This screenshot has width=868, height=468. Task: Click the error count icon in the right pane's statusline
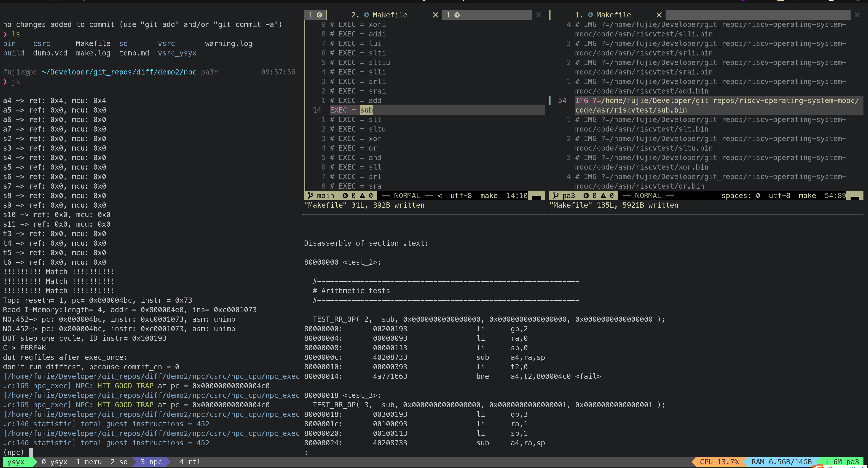[586, 195]
